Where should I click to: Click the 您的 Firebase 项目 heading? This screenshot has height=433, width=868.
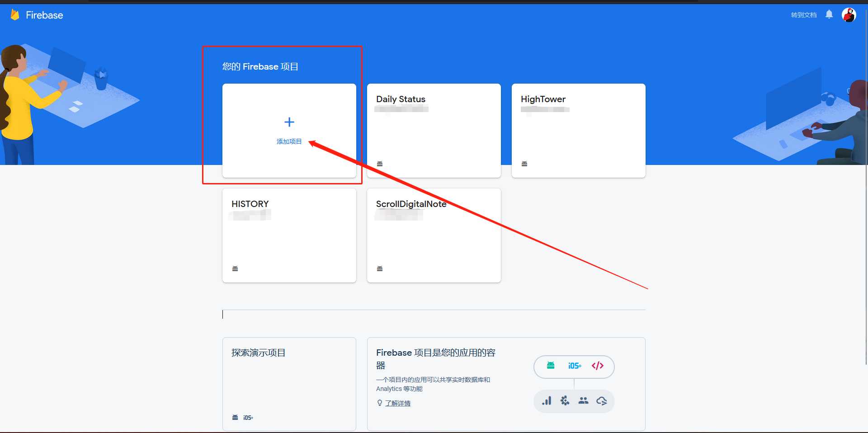point(260,67)
